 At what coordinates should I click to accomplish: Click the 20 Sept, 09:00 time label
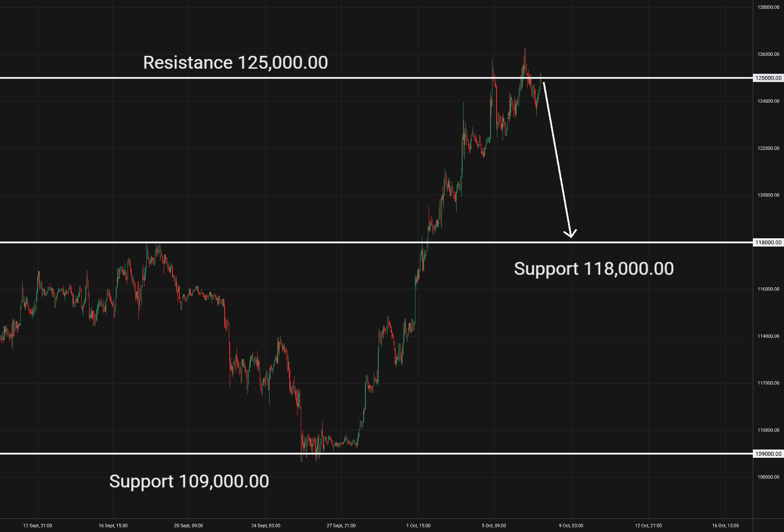point(188,526)
